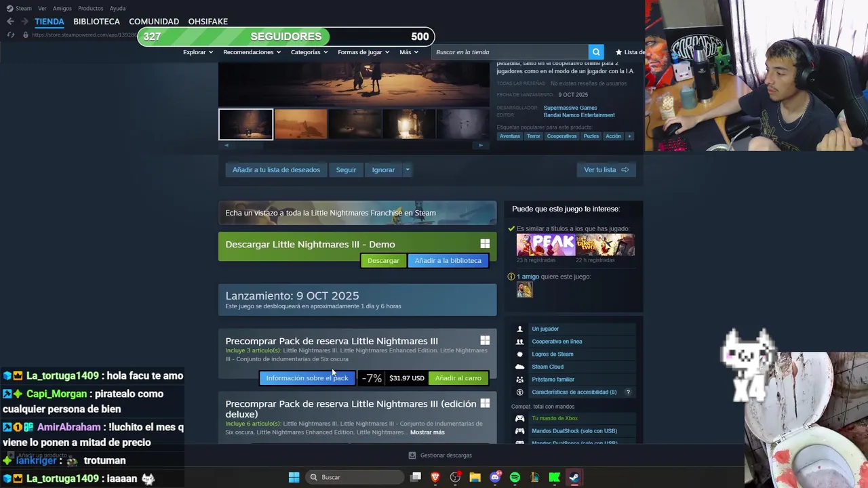Expand the Más dropdown
The image size is (868, 488).
tap(409, 52)
